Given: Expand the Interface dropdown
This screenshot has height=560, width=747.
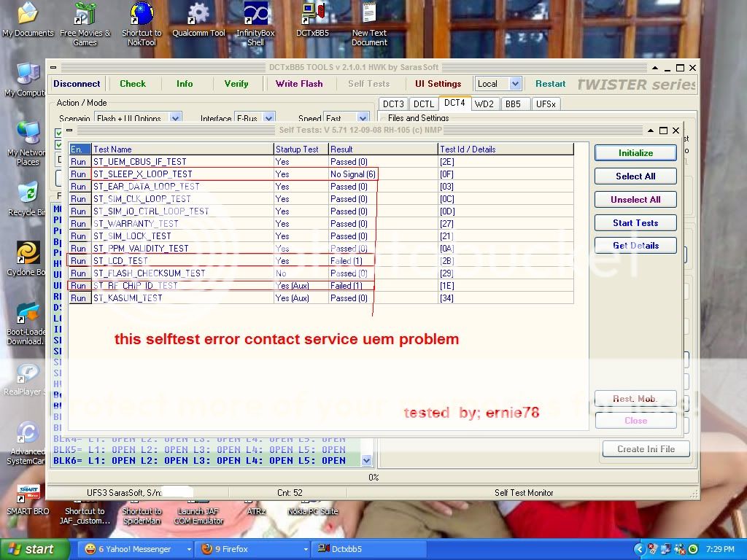Looking at the screenshot, I should 268,117.
